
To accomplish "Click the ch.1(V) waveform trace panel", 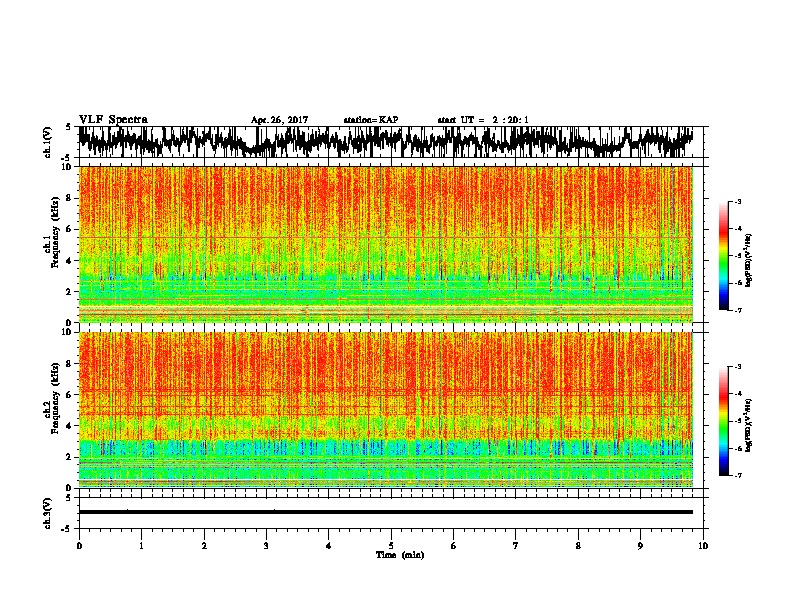I will click(391, 142).
